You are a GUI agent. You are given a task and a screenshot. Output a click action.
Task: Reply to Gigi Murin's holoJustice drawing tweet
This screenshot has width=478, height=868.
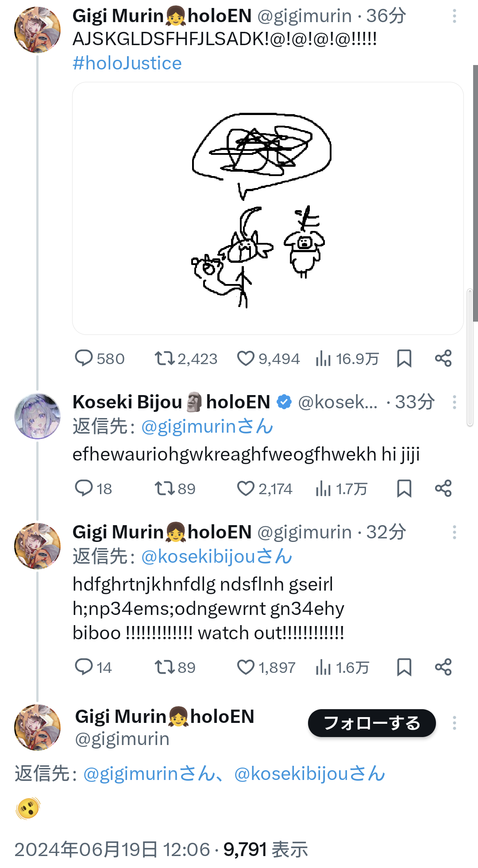(84, 358)
